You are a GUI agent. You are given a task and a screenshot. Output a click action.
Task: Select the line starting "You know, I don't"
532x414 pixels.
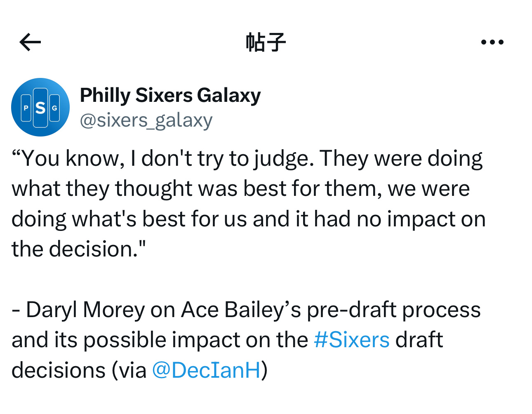[247, 159]
